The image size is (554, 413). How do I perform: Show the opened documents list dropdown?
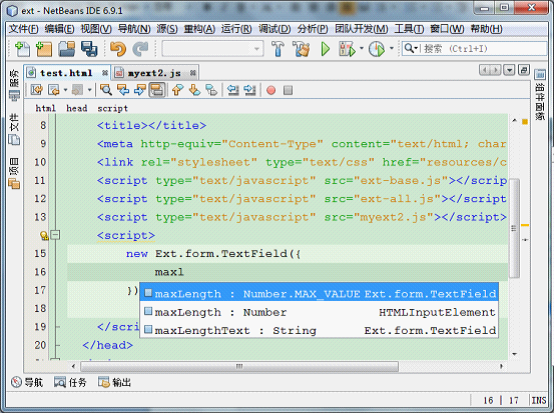(509, 70)
